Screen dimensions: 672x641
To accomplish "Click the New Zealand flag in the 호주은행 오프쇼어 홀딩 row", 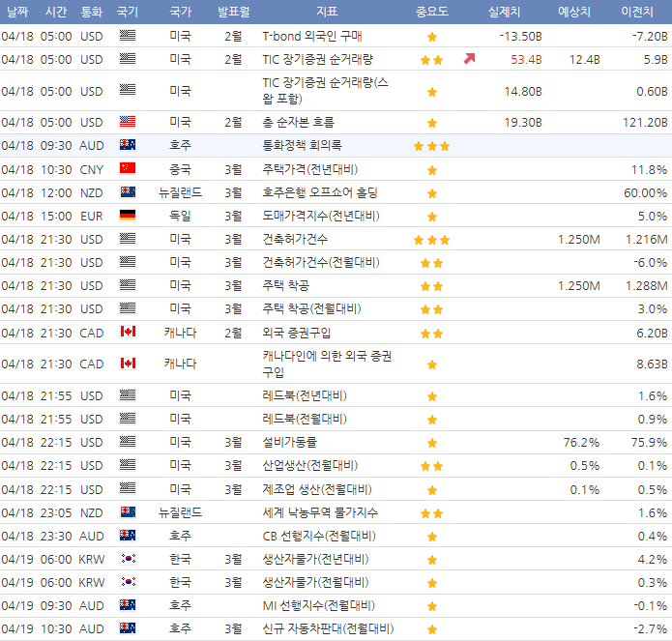I will click(128, 192).
